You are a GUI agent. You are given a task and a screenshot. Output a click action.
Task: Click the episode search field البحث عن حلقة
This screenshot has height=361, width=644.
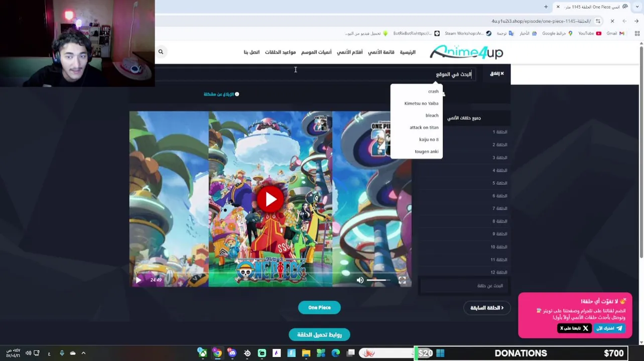[x=464, y=286]
